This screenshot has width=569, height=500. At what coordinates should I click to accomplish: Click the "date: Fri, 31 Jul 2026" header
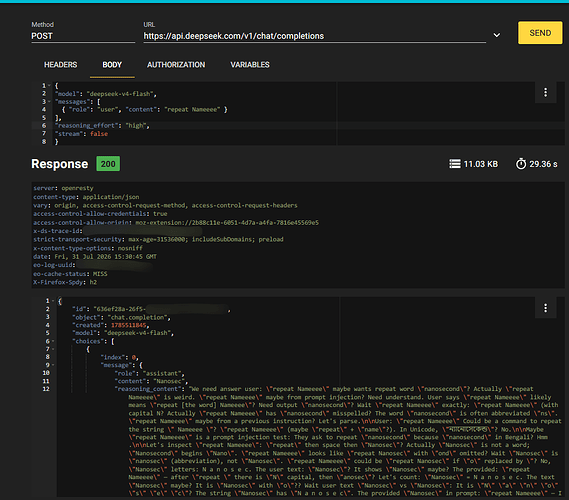pos(95,257)
